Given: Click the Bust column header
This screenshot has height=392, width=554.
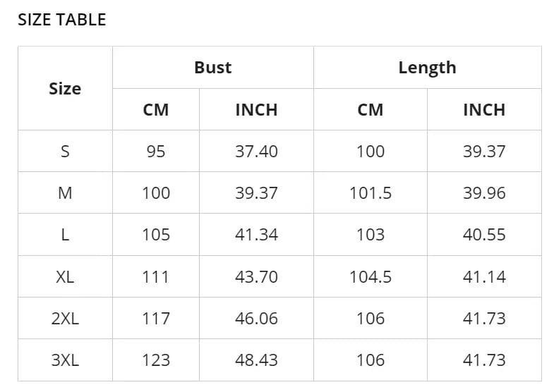Looking at the screenshot, I should point(212,68).
